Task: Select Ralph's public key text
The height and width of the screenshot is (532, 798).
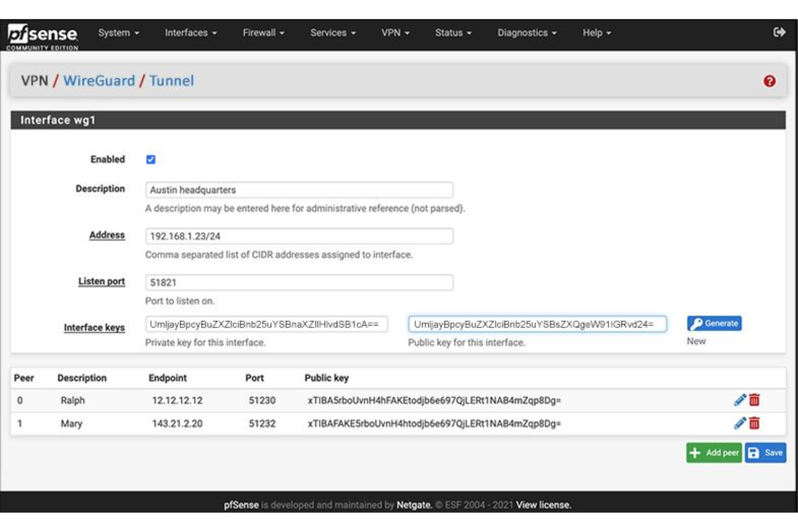Action: click(x=435, y=400)
